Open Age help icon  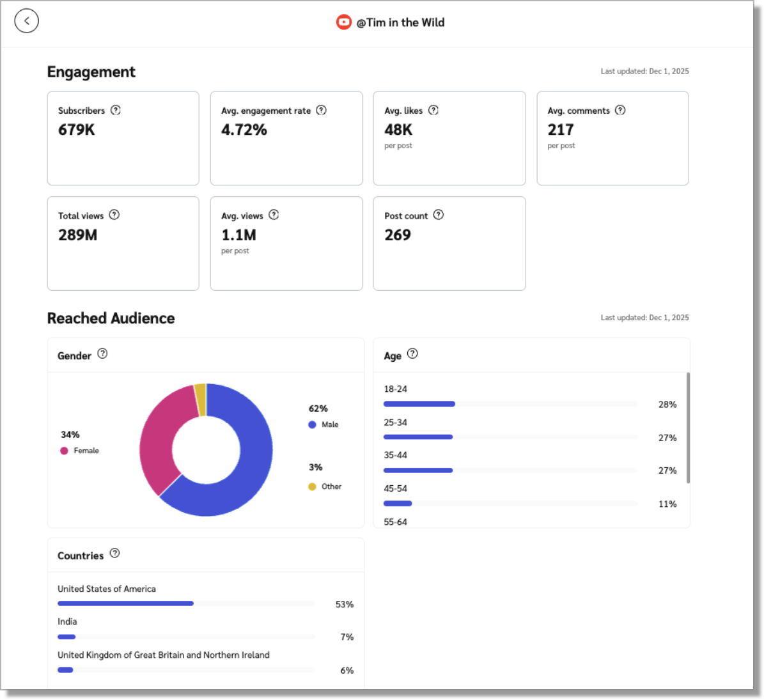[412, 354]
